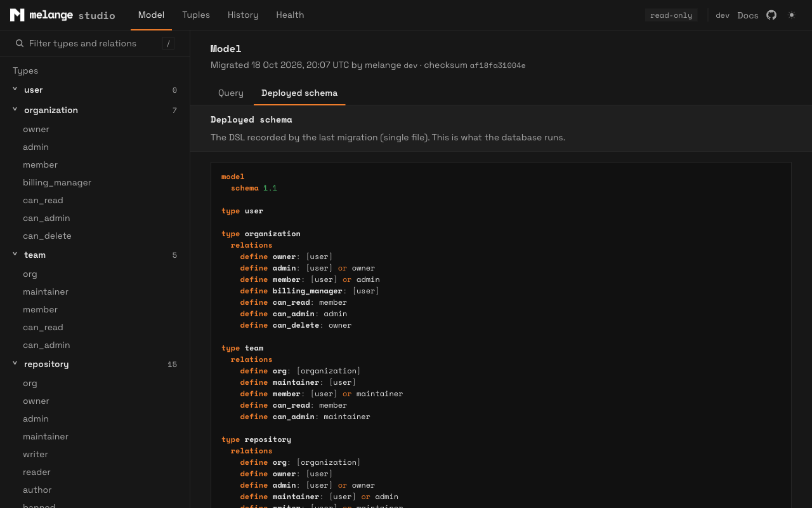Click 'define can_admin: maintainer' schema line

(305, 417)
